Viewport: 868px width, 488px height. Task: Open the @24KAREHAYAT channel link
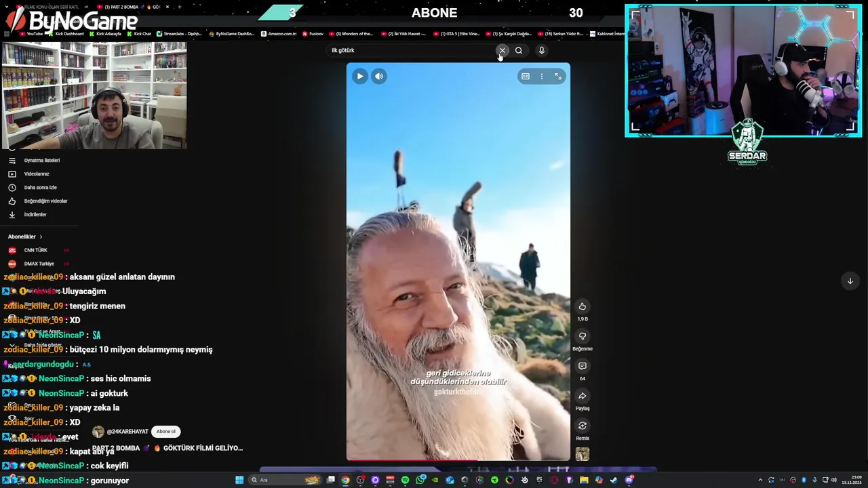[127, 432]
